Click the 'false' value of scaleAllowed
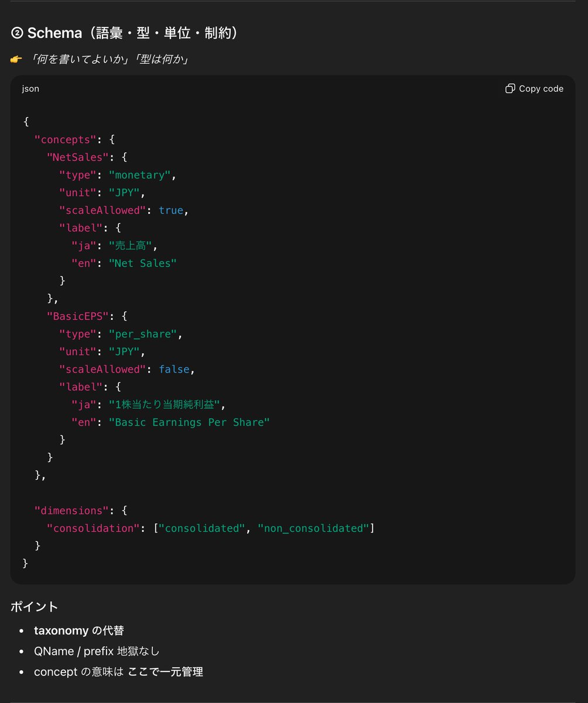This screenshot has height=703, width=588. 174,369
